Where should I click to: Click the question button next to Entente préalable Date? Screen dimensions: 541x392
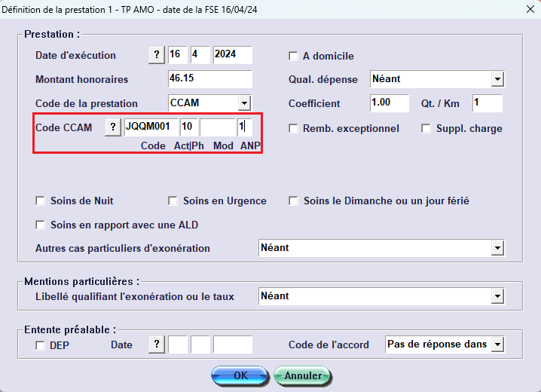tap(156, 345)
